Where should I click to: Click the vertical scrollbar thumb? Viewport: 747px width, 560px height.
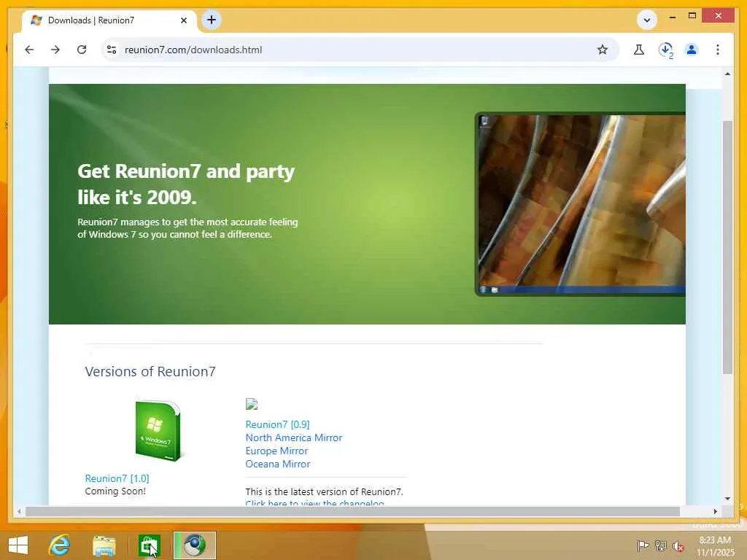coord(727,247)
